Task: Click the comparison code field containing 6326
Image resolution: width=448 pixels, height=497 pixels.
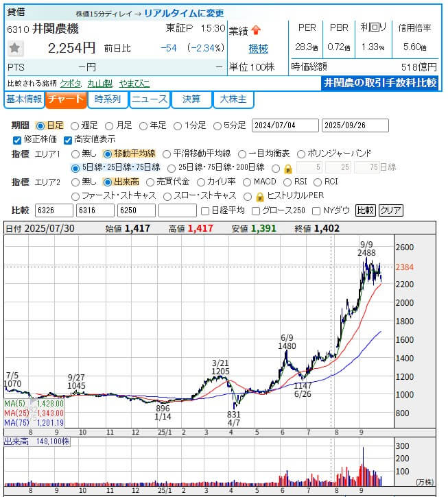Action: click(54, 210)
